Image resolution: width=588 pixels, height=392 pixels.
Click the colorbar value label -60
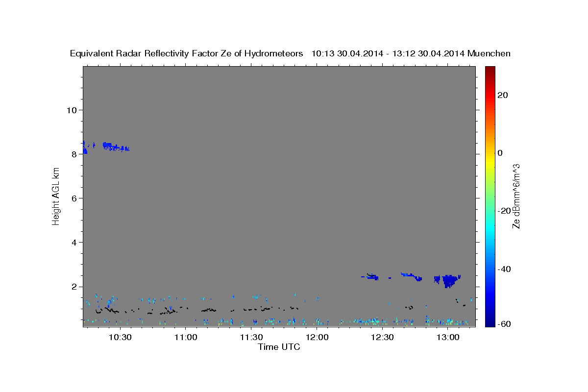(504, 324)
